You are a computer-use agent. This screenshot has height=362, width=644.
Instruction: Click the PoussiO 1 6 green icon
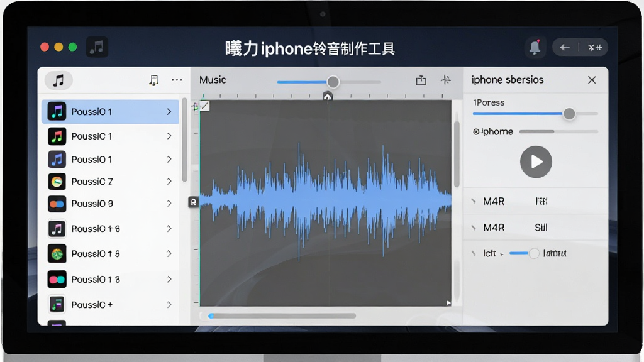[x=57, y=254]
